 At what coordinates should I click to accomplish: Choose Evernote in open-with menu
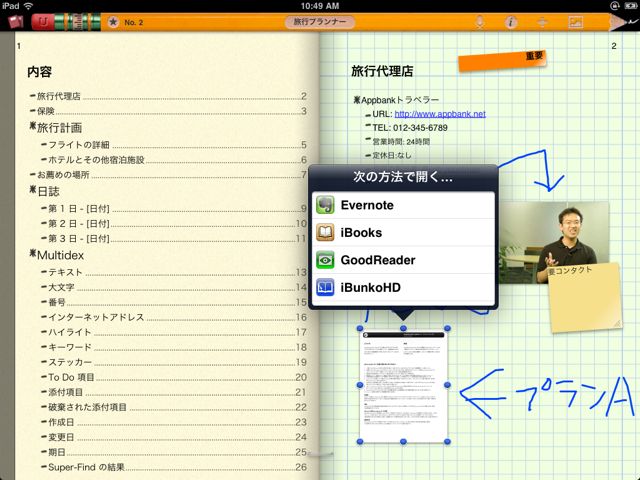pyautogui.click(x=403, y=205)
